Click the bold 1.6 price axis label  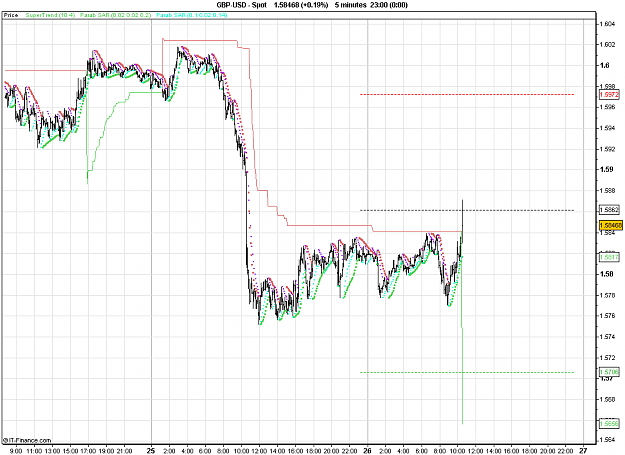click(605, 65)
